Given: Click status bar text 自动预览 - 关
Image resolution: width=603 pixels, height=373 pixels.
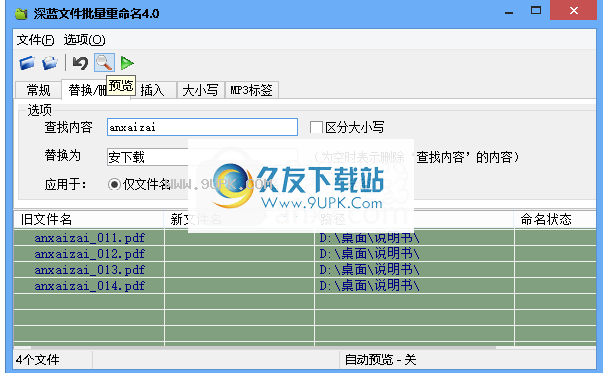Looking at the screenshot, I should [x=380, y=360].
